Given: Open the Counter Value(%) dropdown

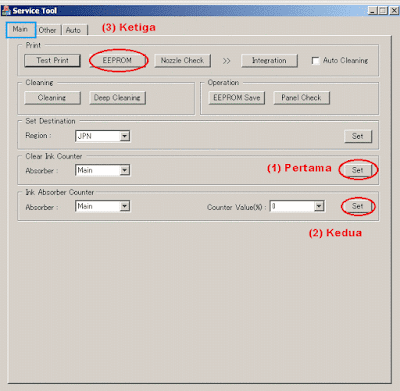Looking at the screenshot, I should coord(297,206).
